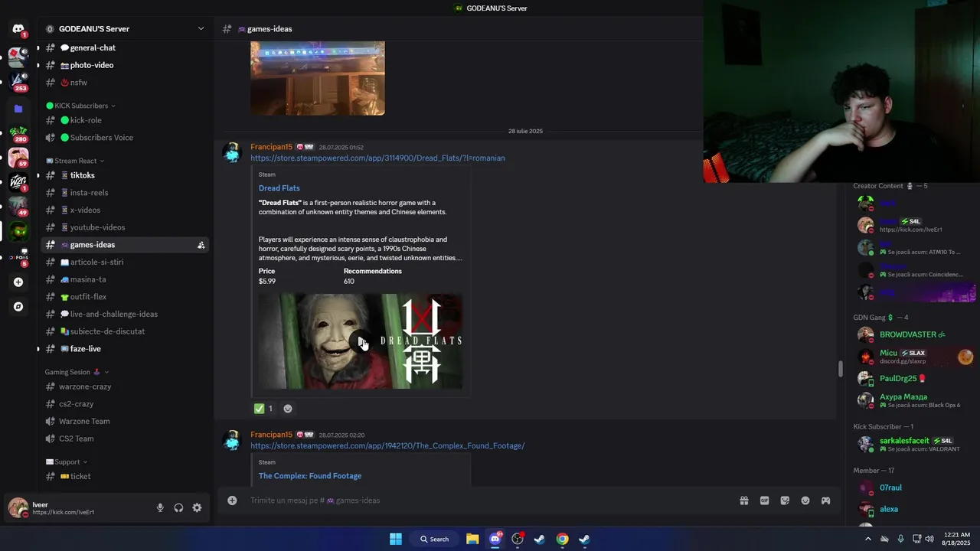Open Google Chrome from taskbar
Screen dimensions: 980x551
pos(562,539)
